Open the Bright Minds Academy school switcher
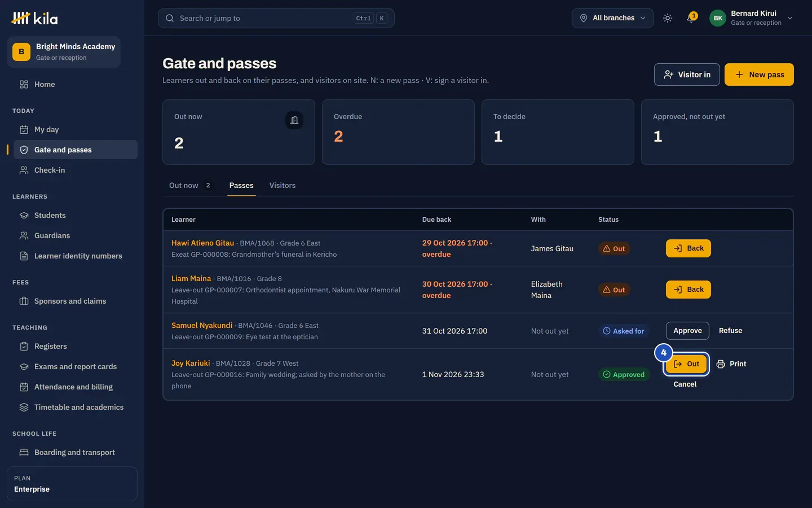 tap(64, 52)
